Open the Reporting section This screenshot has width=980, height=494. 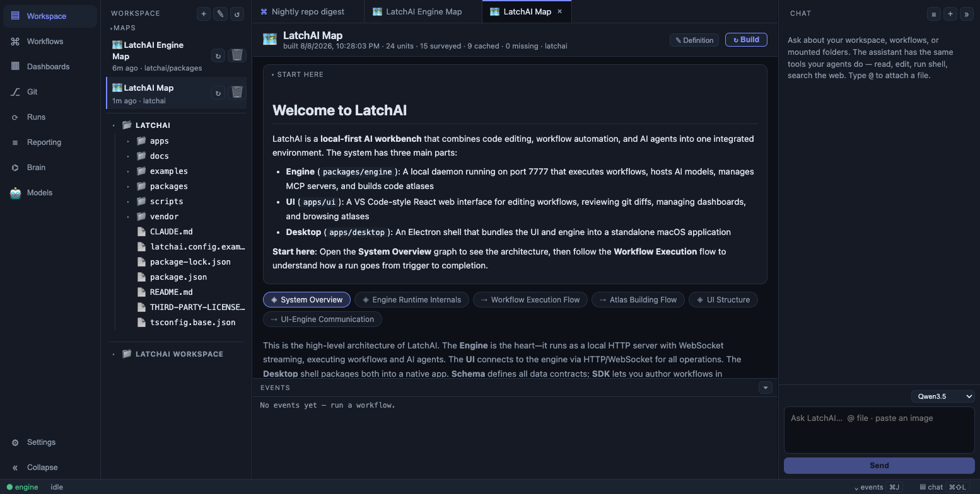click(x=50, y=142)
